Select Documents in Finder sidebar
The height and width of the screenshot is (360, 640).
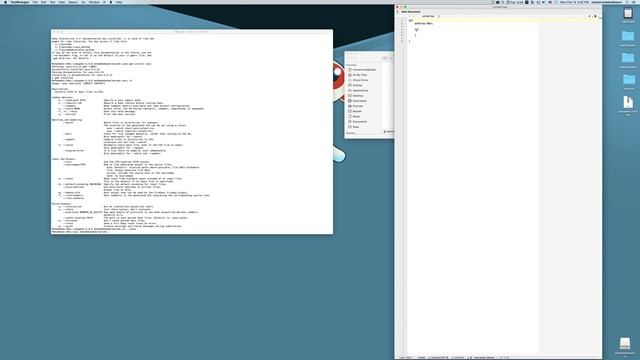pyautogui.click(x=360, y=122)
